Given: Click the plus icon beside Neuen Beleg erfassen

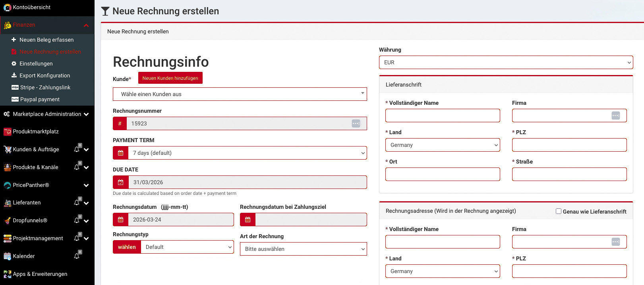Looking at the screenshot, I should coord(14,40).
